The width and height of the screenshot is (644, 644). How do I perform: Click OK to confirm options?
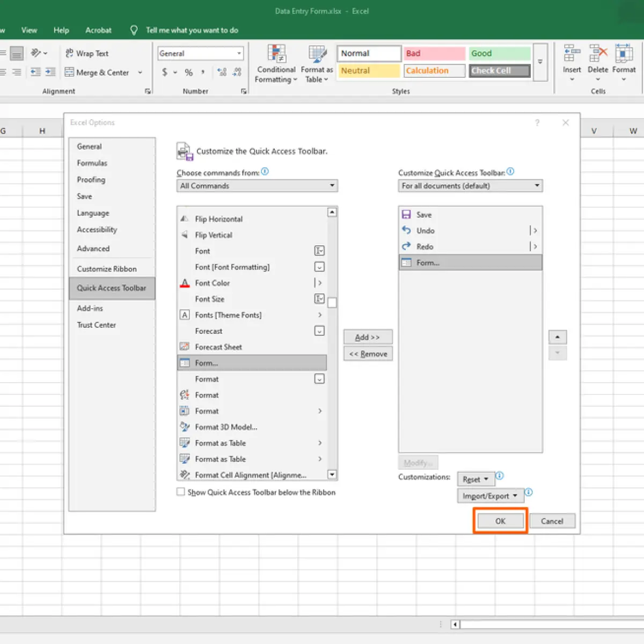pos(500,521)
